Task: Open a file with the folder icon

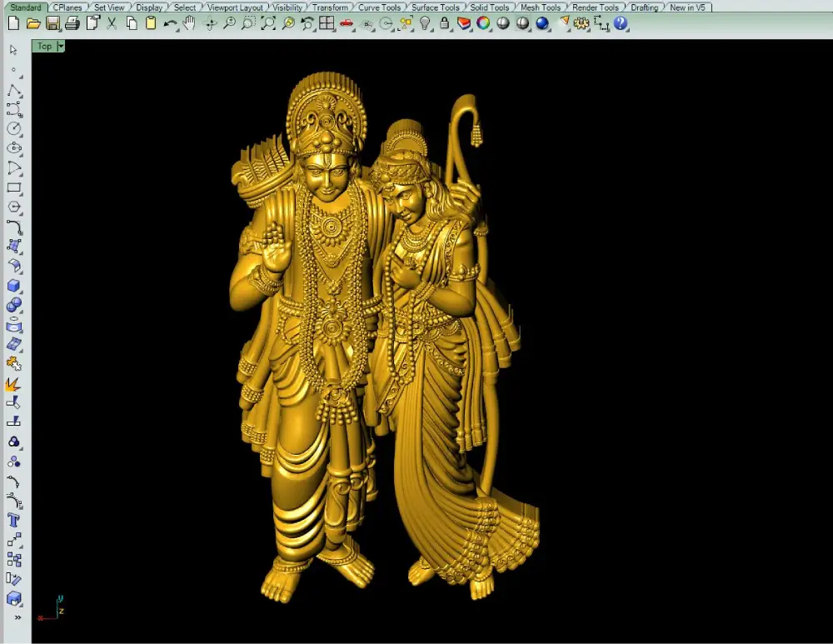Action: point(33,23)
